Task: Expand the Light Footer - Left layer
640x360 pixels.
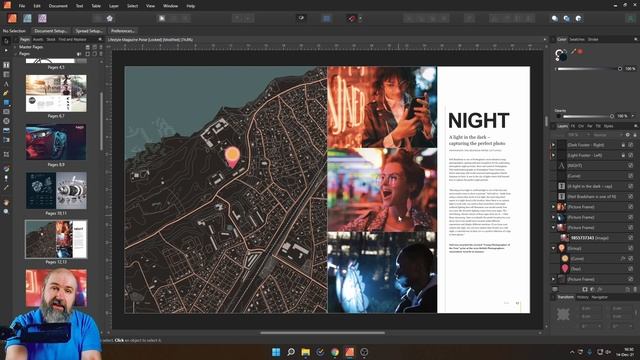Action: tap(553, 155)
